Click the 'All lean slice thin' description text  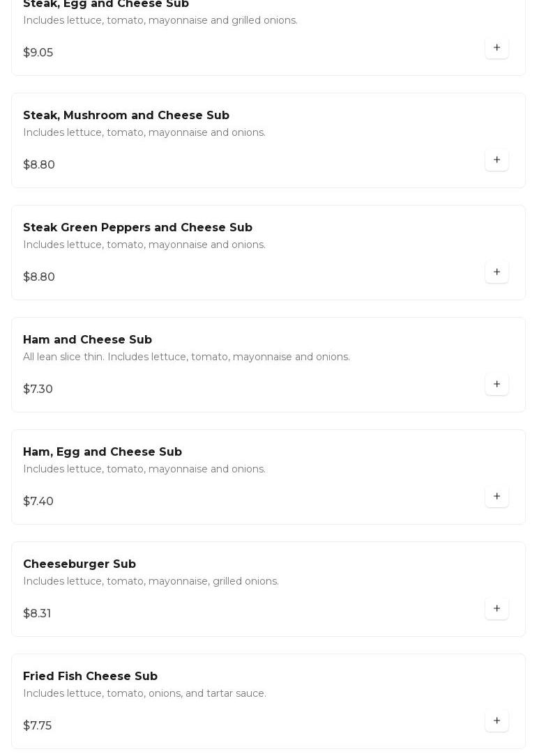pos(186,357)
